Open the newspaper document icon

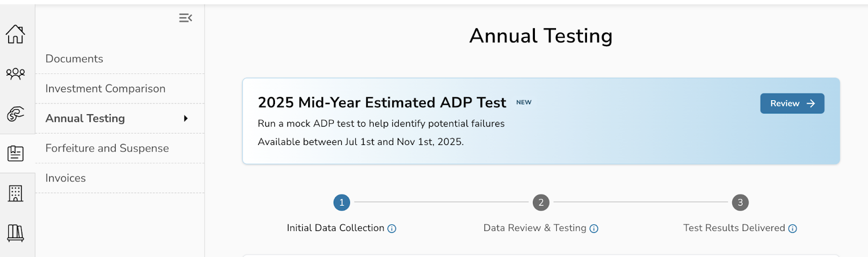click(x=15, y=154)
